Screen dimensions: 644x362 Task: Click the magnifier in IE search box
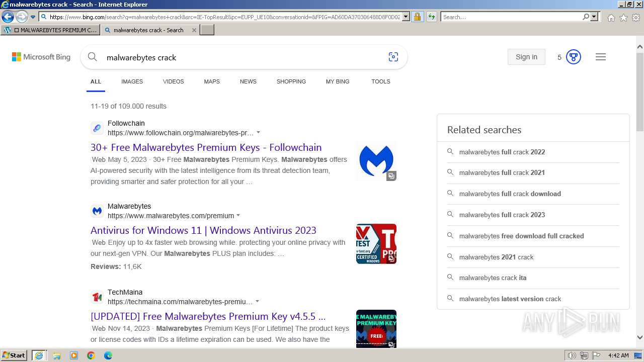[586, 17]
